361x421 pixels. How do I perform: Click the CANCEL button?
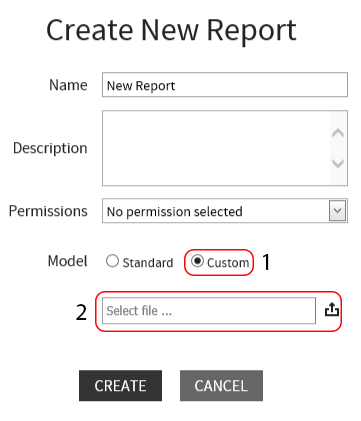tap(221, 386)
